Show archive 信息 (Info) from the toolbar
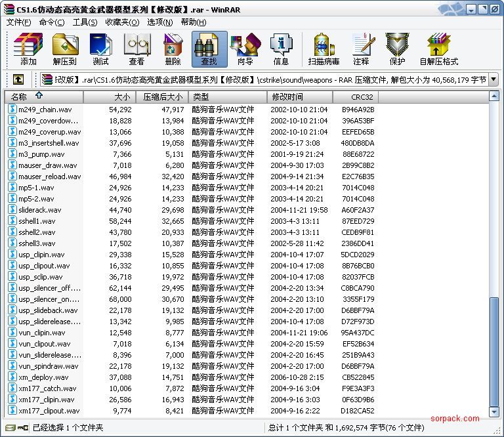Screen dimensions: 504x437 [x=281, y=49]
